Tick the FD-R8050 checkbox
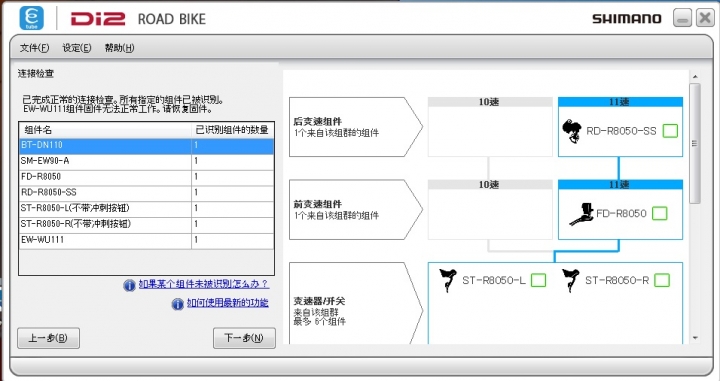 tap(660, 213)
